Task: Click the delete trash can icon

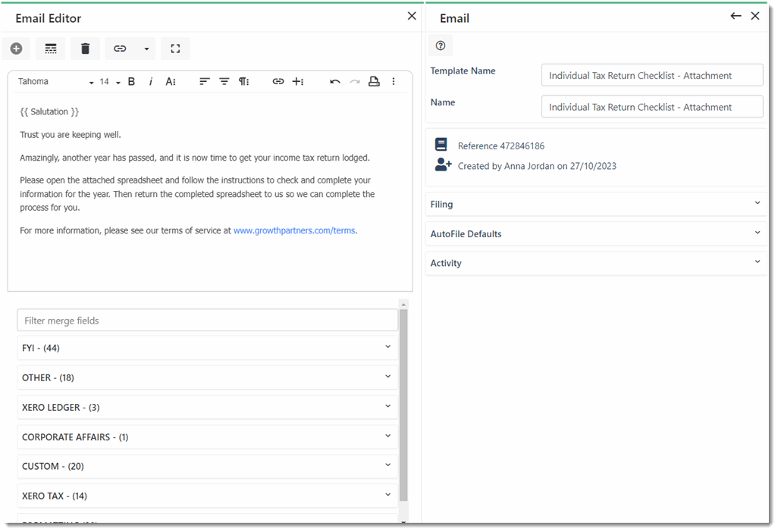Action: (x=85, y=49)
